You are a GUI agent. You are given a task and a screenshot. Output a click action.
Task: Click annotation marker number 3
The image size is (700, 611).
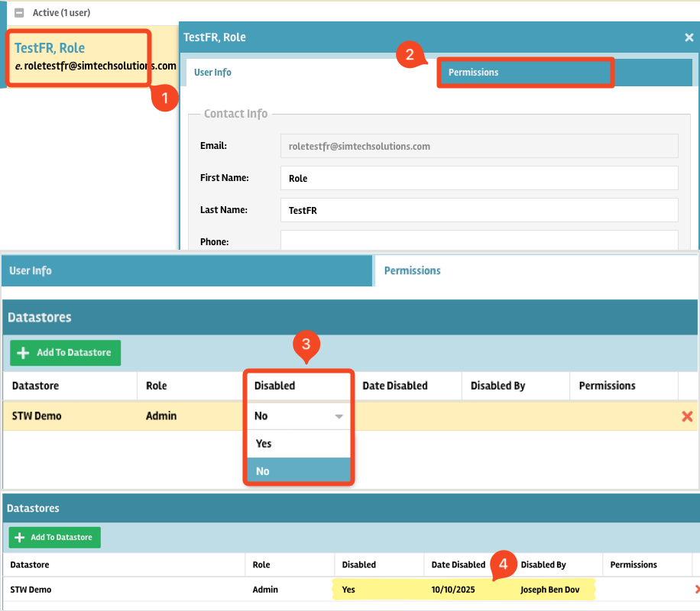(306, 344)
